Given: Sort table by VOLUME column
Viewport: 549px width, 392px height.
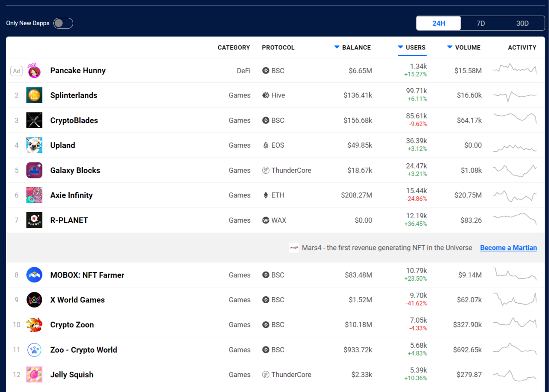Looking at the screenshot, I should tap(464, 48).
